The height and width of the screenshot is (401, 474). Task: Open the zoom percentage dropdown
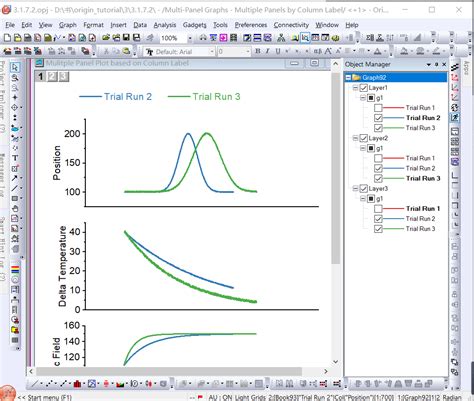190,38
